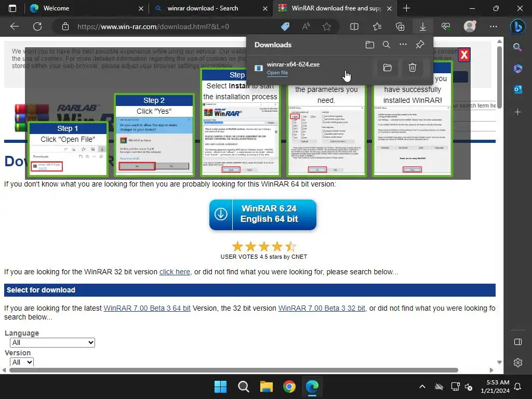Open WinRAR 7.00 Beta 3 64 bit link
This screenshot has height=399, width=532.
tap(147, 308)
